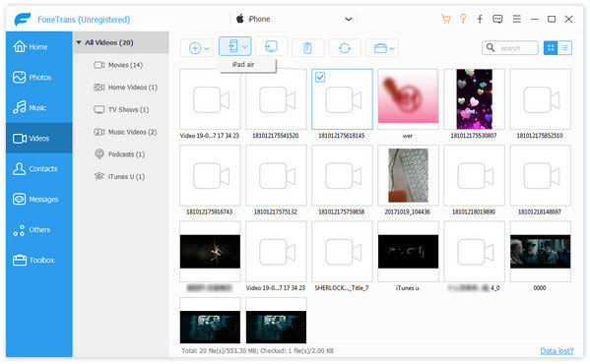Open the shopping cart purchase icon
This screenshot has height=364, width=590.
pos(446,19)
